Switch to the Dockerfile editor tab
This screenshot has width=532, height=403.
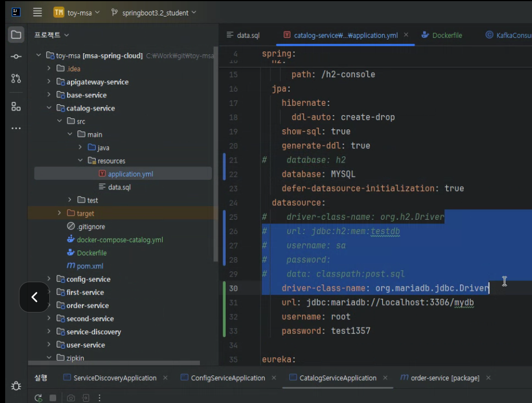tap(447, 35)
